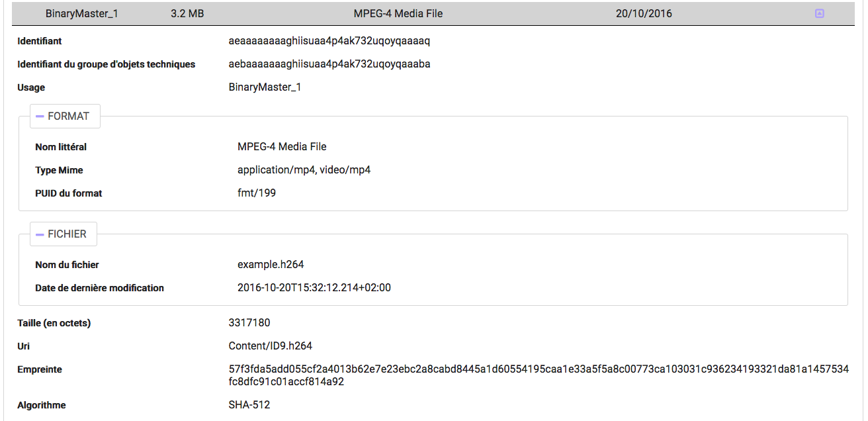The width and height of the screenshot is (868, 421).
Task: Click the minus icon beside FICHIER
Action: [x=40, y=234]
